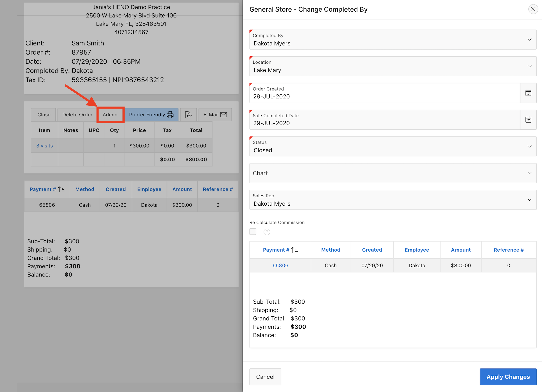Click the Amount column header in dialog

tap(460, 250)
